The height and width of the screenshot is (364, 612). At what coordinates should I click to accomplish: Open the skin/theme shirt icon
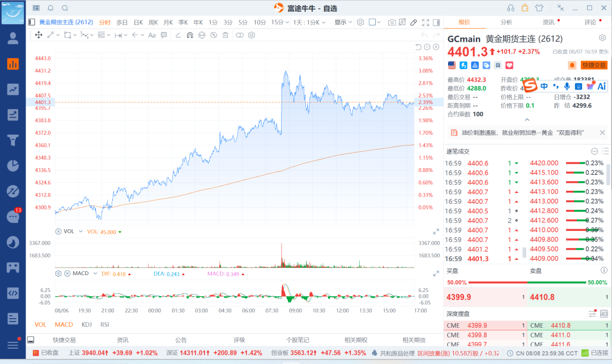pos(539,8)
